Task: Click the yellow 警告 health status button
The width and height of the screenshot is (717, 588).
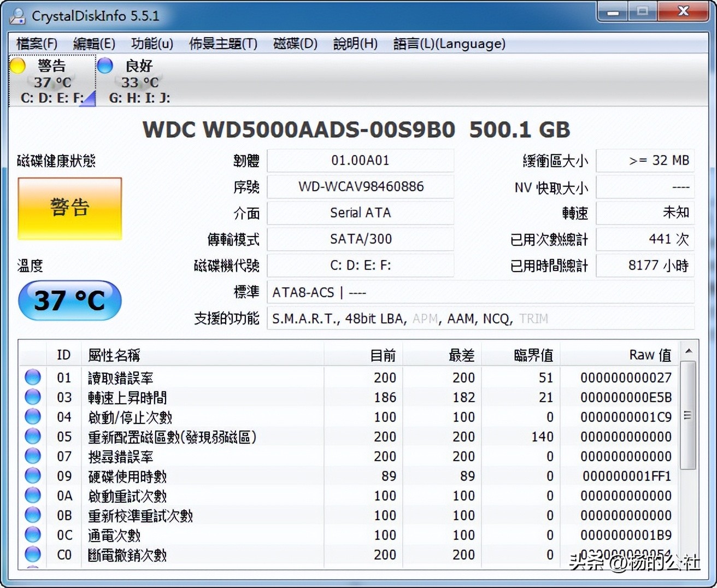Action: pyautogui.click(x=69, y=208)
